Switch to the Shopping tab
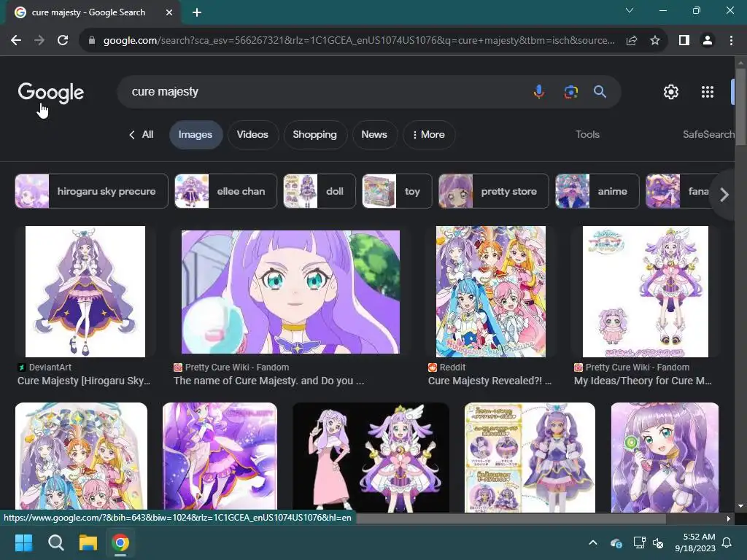The height and width of the screenshot is (560, 747). (315, 135)
